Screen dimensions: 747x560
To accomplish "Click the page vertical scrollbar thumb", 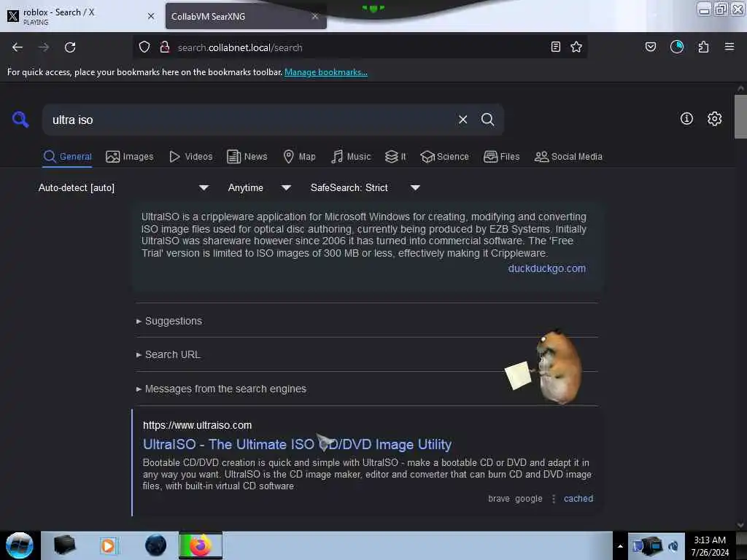I will click(740, 117).
